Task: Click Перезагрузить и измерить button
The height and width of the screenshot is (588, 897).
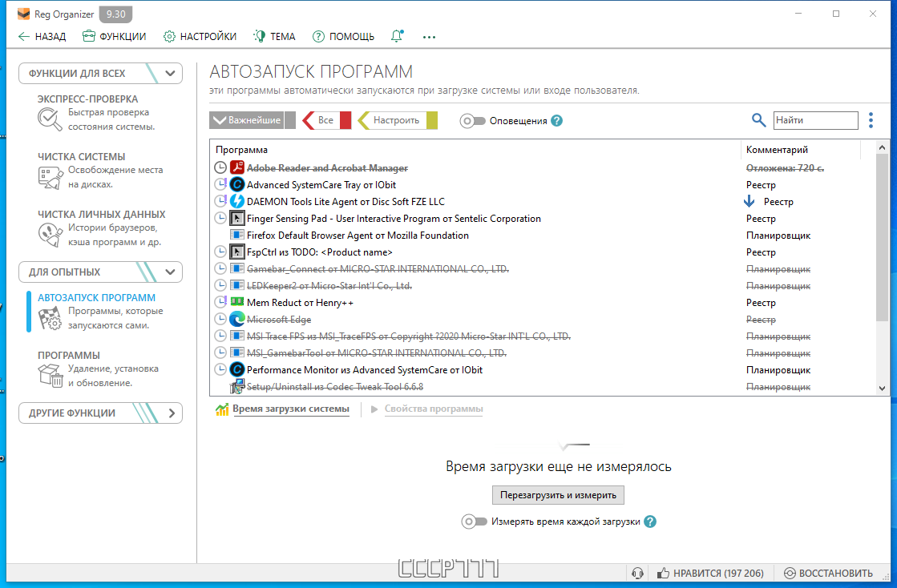Action: (x=558, y=495)
